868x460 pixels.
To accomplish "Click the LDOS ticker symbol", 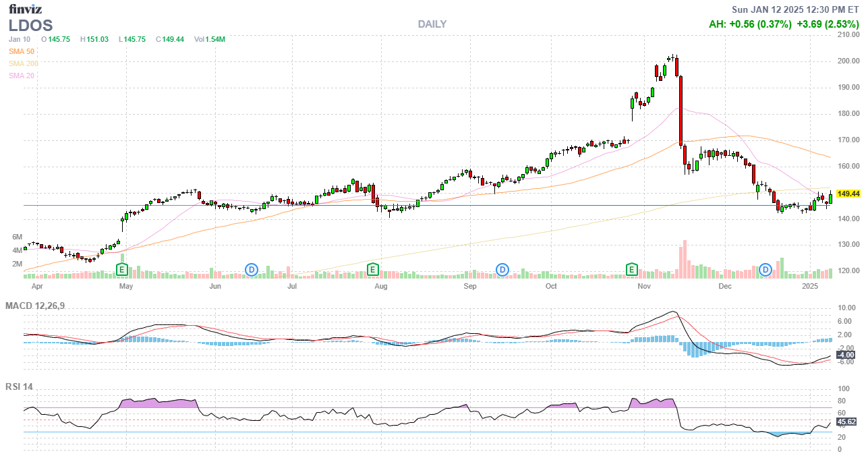I will click(30, 25).
